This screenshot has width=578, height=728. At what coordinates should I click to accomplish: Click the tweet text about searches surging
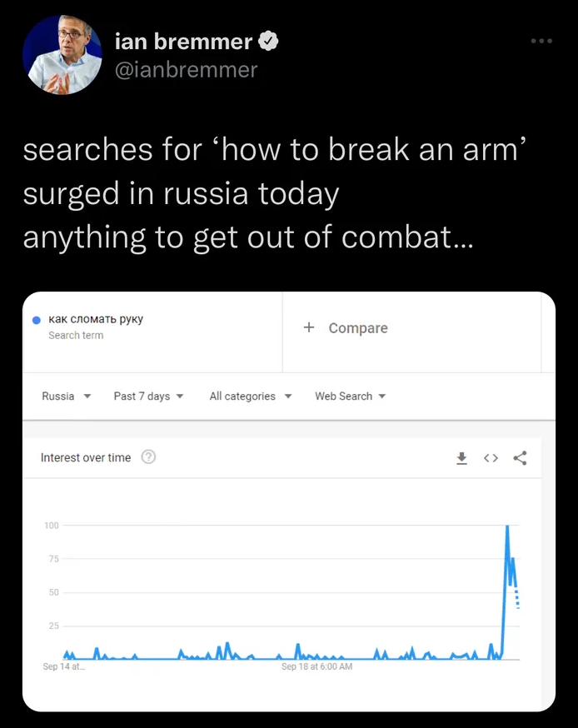(277, 193)
